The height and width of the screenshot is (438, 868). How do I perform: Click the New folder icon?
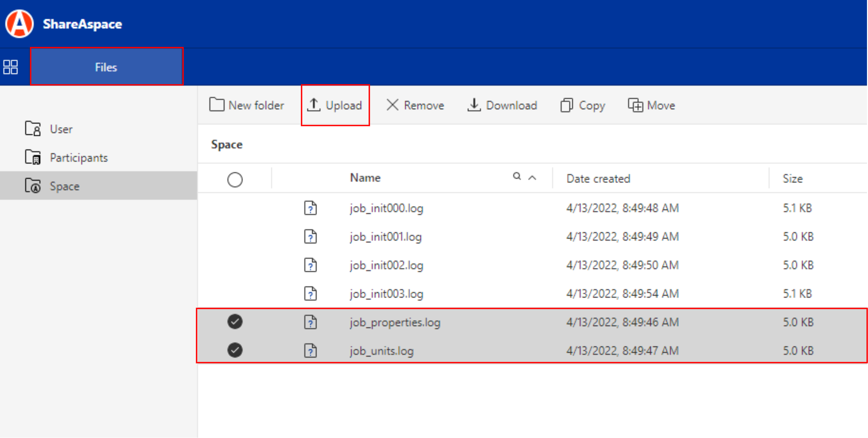pos(217,105)
